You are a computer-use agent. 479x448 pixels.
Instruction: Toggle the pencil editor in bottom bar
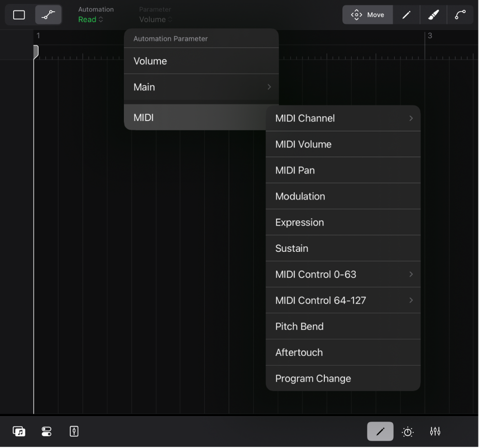(380, 431)
